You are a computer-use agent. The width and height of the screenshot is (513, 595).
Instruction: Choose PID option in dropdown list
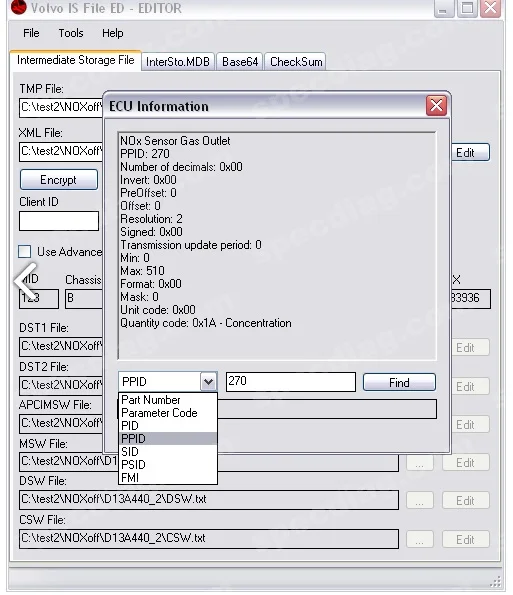168,426
